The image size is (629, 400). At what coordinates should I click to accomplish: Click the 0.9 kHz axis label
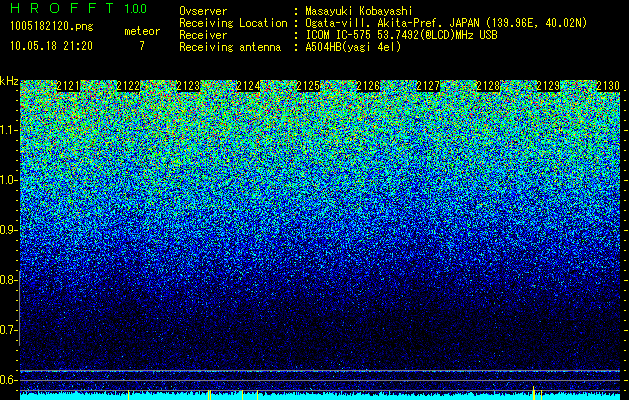[8, 230]
